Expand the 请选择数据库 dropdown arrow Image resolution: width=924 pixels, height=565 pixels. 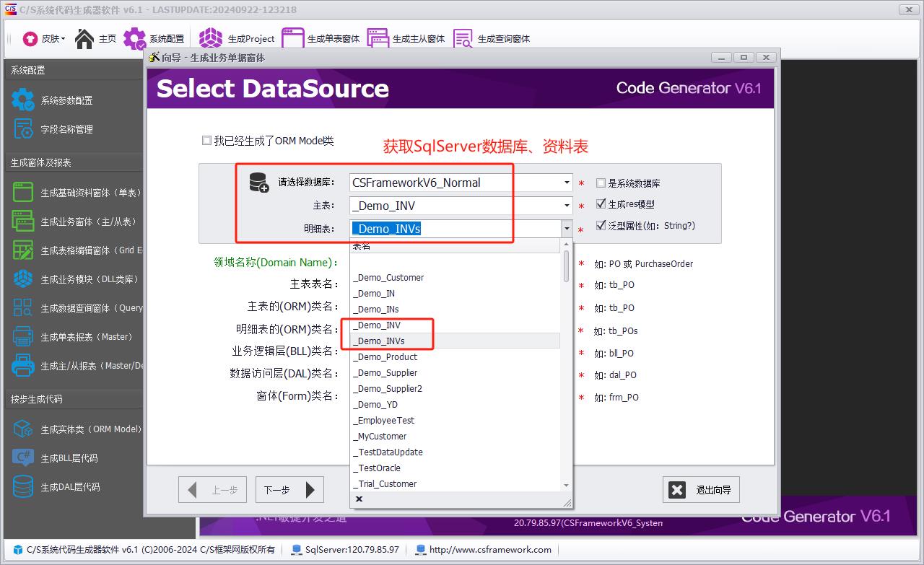[x=567, y=183]
